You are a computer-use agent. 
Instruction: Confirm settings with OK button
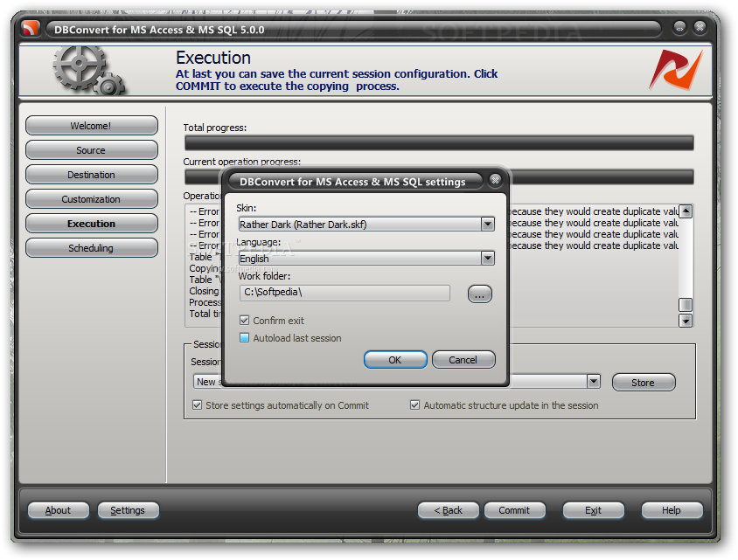pyautogui.click(x=395, y=360)
